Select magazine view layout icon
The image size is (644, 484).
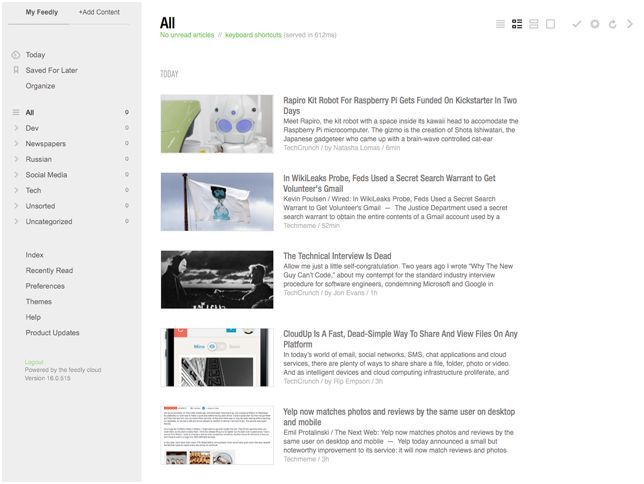coord(517,24)
